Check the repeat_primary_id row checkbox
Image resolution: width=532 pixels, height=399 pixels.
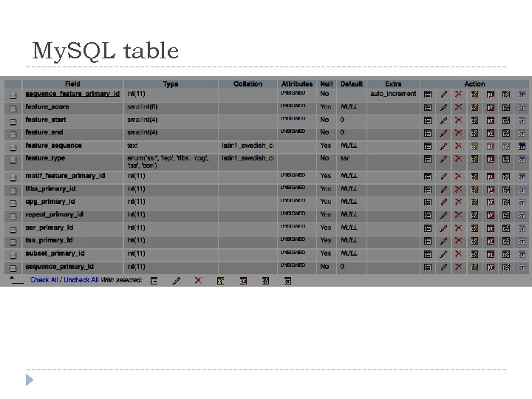(13, 216)
